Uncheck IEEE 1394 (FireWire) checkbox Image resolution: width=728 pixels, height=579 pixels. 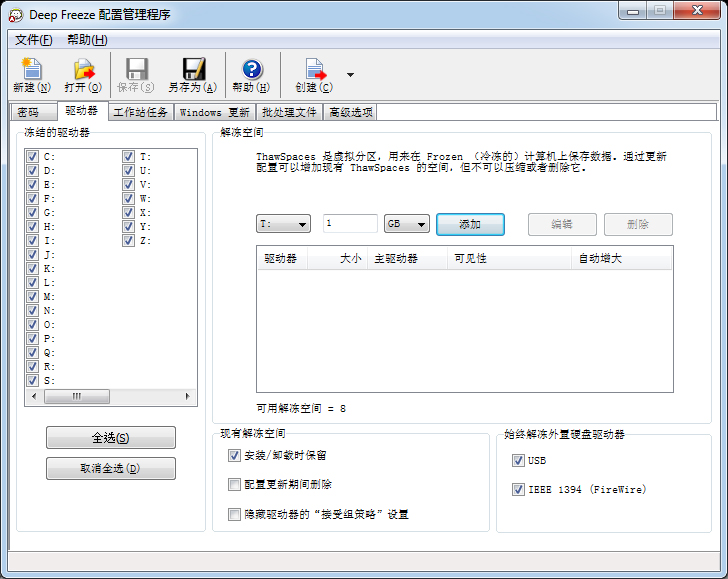(518, 489)
